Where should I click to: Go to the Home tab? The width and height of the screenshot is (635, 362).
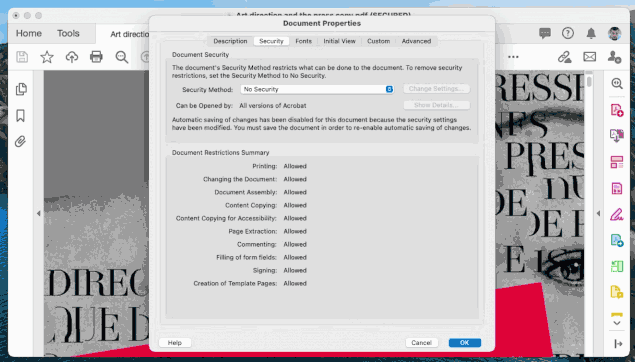(29, 33)
